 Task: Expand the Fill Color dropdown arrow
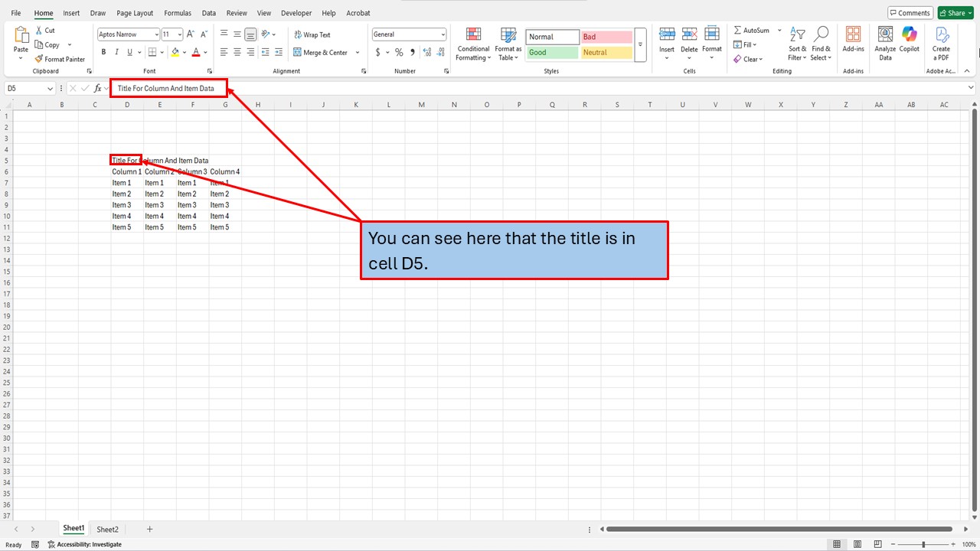point(184,52)
